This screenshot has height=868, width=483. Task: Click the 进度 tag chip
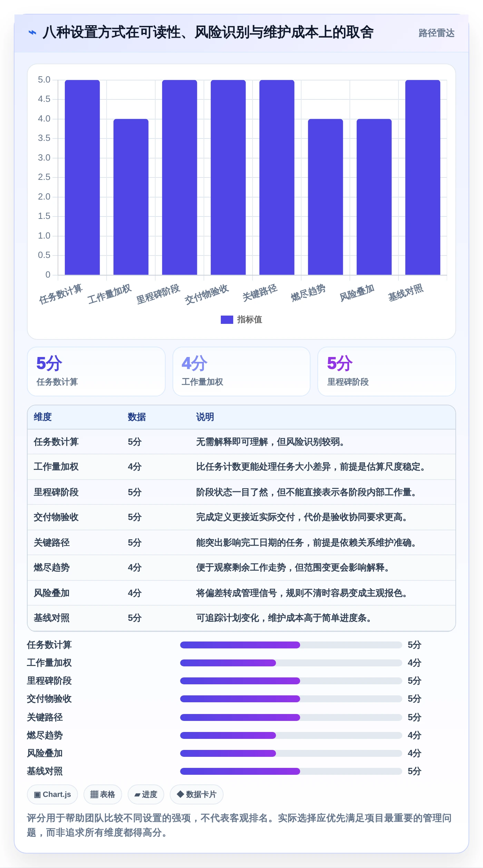point(146,794)
